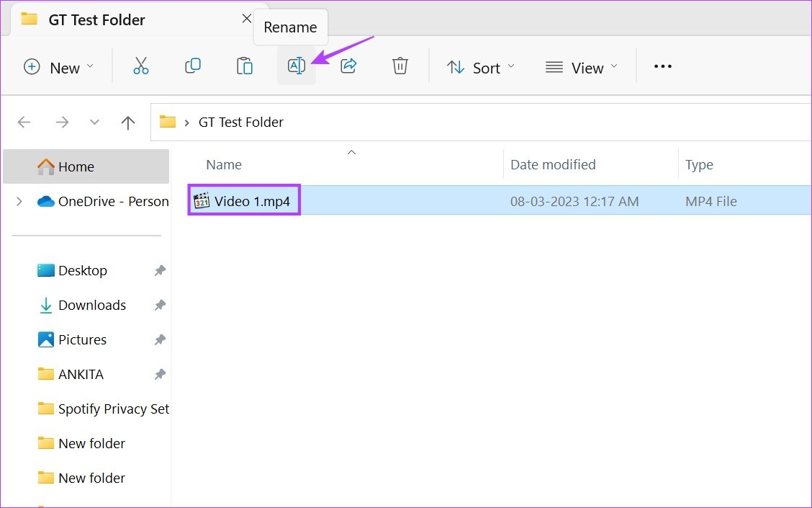Image resolution: width=812 pixels, height=508 pixels.
Task: Go up one folder level
Action: tap(128, 122)
